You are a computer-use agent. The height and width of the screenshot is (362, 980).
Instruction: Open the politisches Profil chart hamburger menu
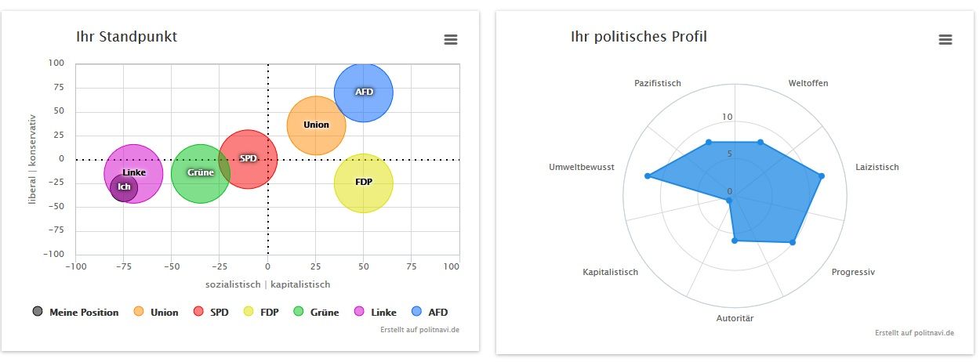coord(945,39)
